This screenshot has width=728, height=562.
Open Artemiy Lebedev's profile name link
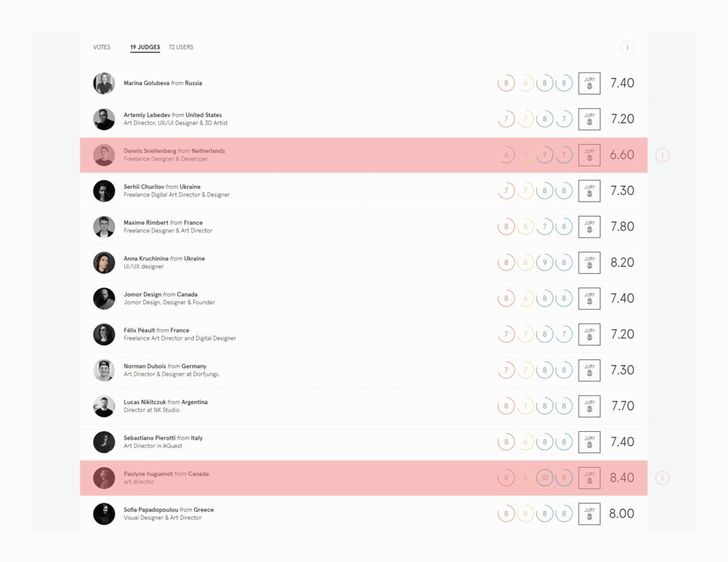(x=147, y=114)
